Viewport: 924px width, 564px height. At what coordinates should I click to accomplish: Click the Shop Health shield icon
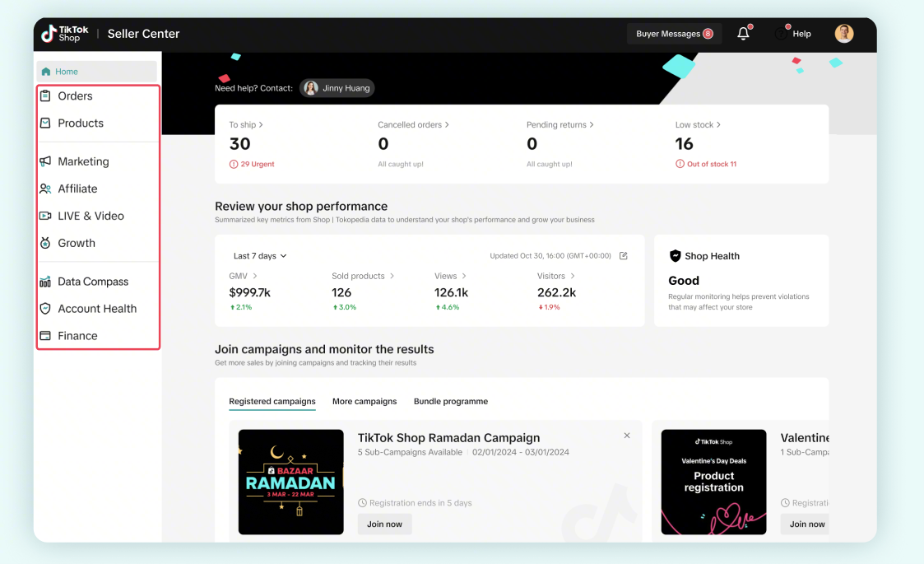point(676,255)
